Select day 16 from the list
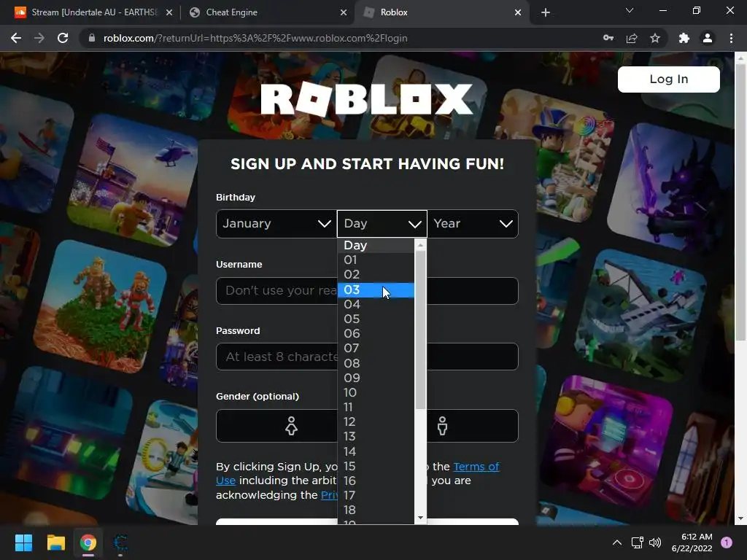747x560 pixels. [x=376, y=481]
